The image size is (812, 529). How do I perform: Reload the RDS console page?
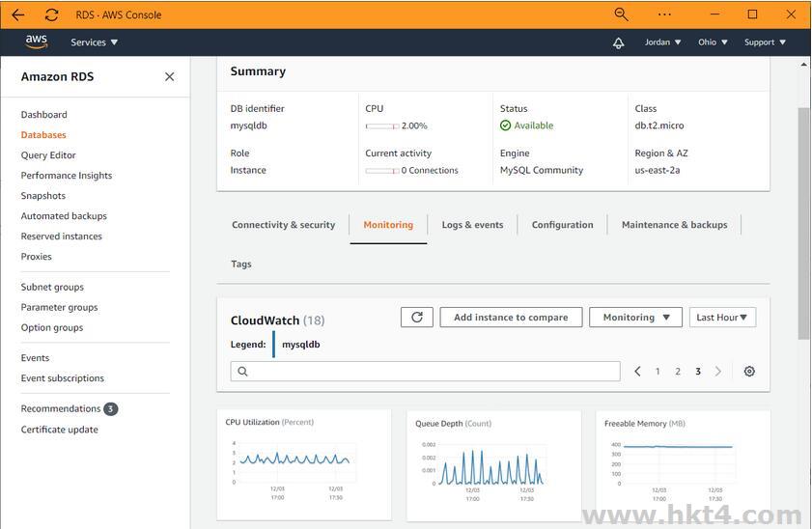(51, 15)
